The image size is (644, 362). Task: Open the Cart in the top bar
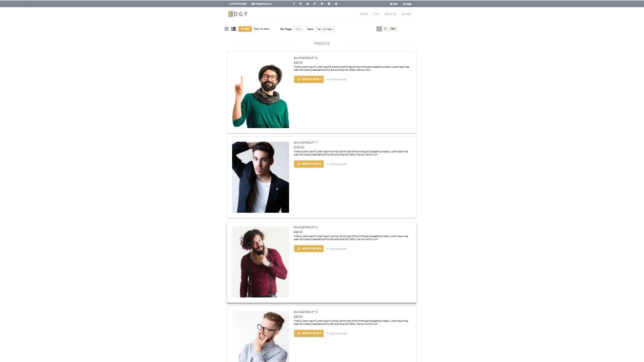pos(394,4)
